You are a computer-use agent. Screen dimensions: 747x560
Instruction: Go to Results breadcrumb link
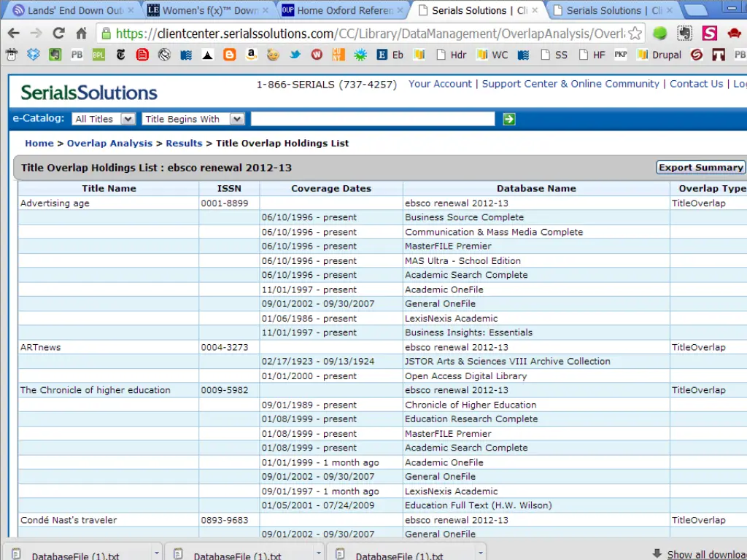tap(184, 144)
